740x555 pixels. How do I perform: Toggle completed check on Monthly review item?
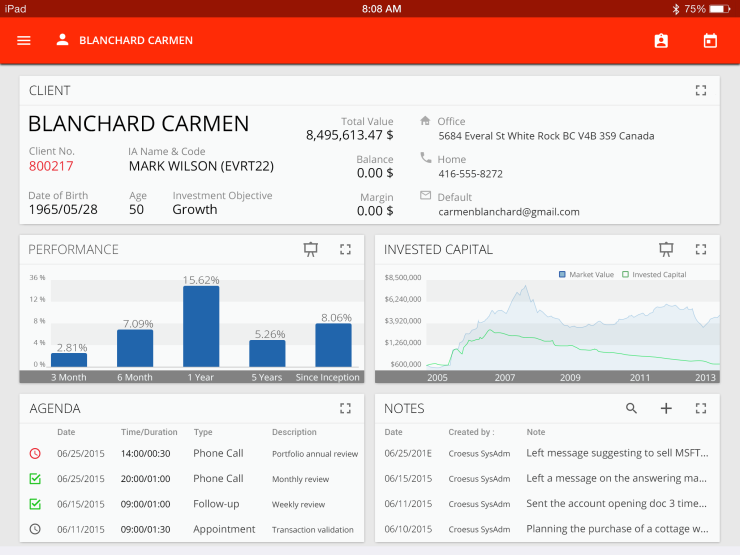35,479
